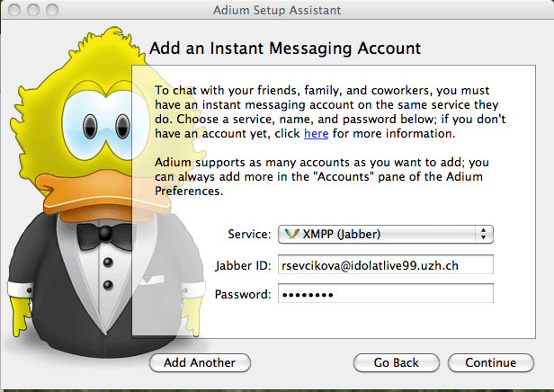Click the Service dropdown stepper arrows
Image resolution: width=554 pixels, height=392 pixels.
[483, 234]
